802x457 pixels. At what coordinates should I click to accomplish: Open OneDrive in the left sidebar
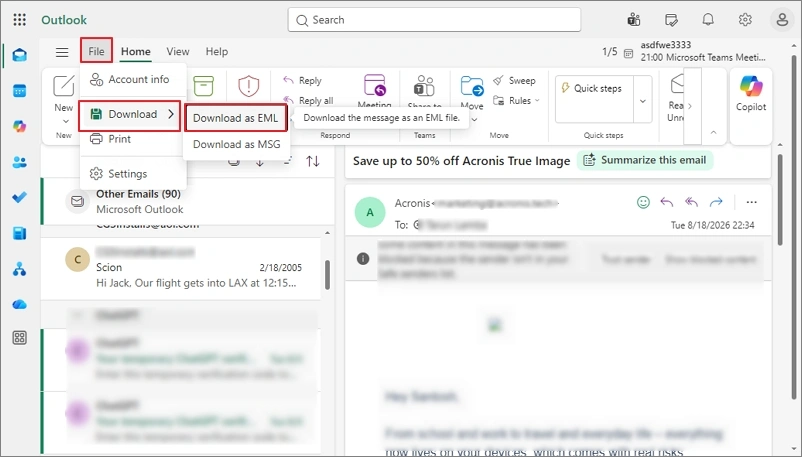pyautogui.click(x=19, y=304)
